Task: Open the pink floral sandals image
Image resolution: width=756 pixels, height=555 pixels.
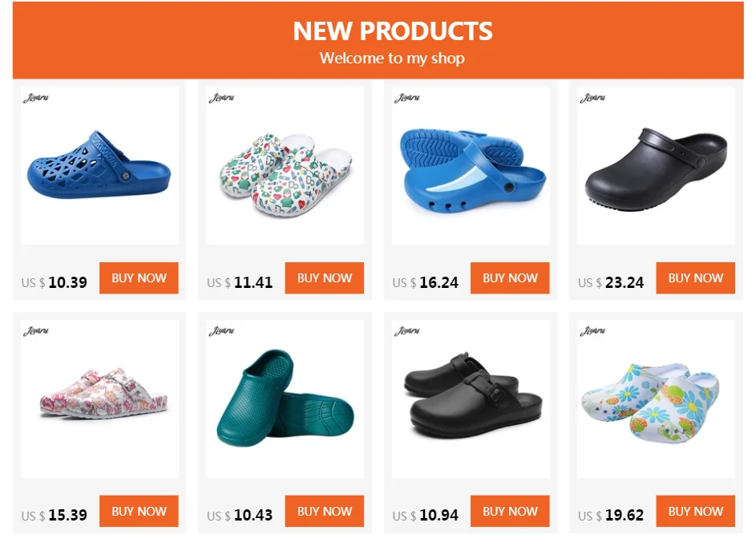Action: point(99,399)
